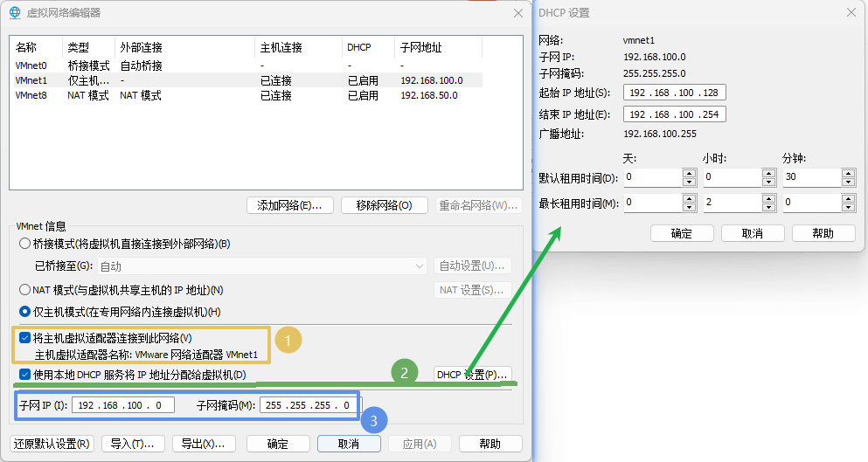Screen dimensions: 868x462
Task: Close the Virtual Network Editor window
Action: (518, 12)
